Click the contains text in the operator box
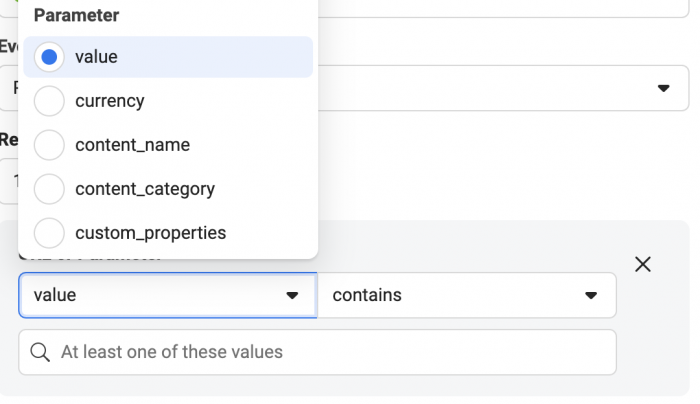 coord(367,295)
